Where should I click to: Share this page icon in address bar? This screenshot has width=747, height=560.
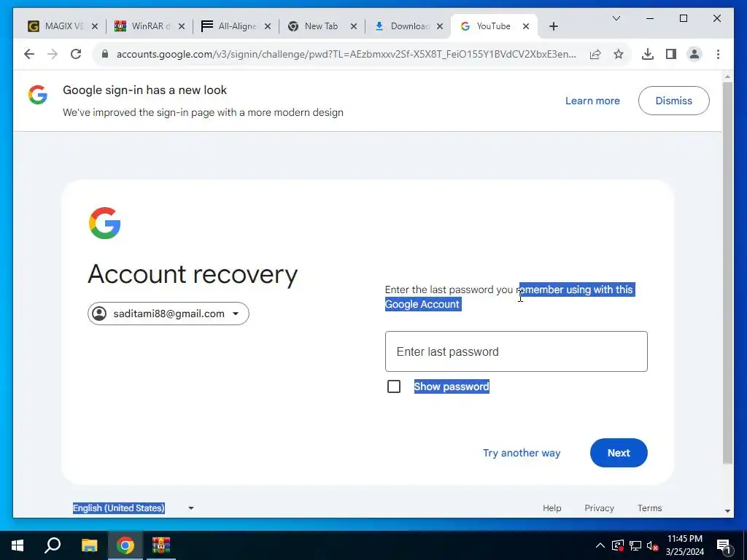point(595,54)
